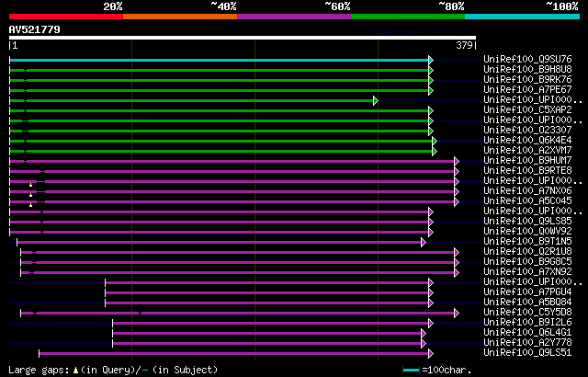
Task: Click the purple arrowhead on the Q9LS51 row
Action: tap(431, 354)
